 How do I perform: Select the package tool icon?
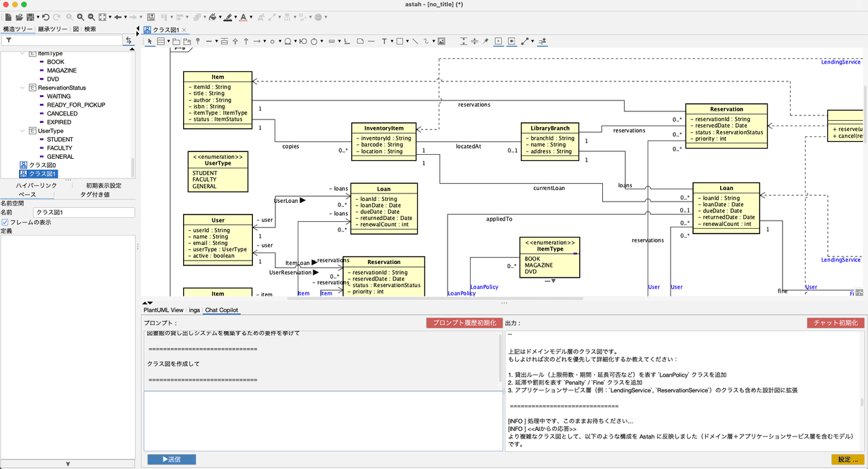click(x=176, y=41)
